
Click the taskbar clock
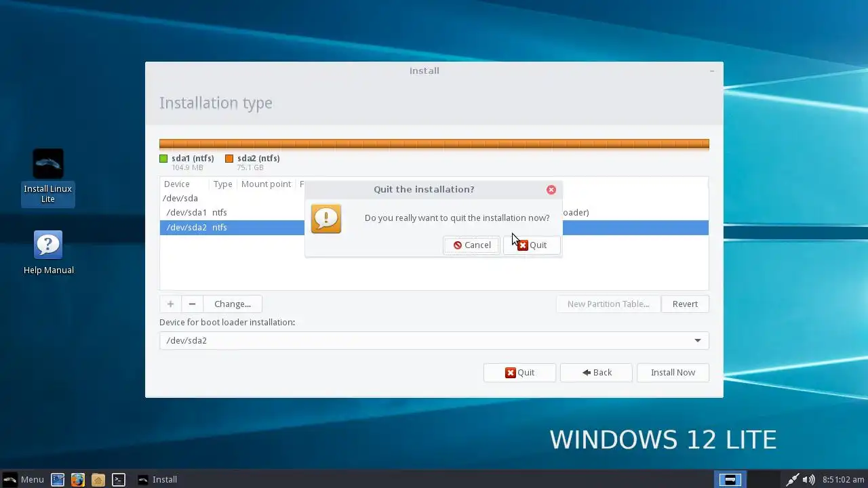[x=843, y=479]
